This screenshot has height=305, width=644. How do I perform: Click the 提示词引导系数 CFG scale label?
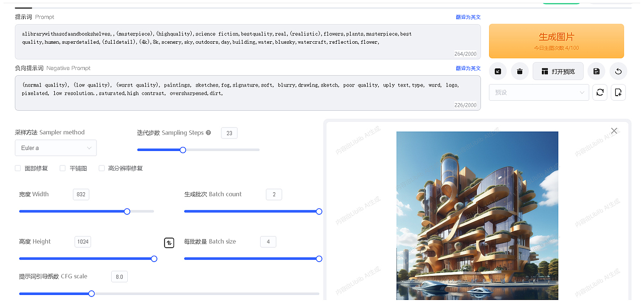tap(53, 276)
